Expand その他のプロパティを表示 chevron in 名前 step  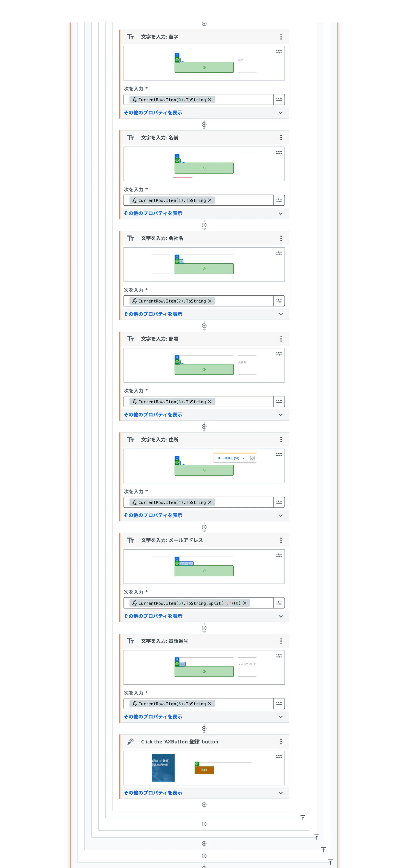coord(281,213)
